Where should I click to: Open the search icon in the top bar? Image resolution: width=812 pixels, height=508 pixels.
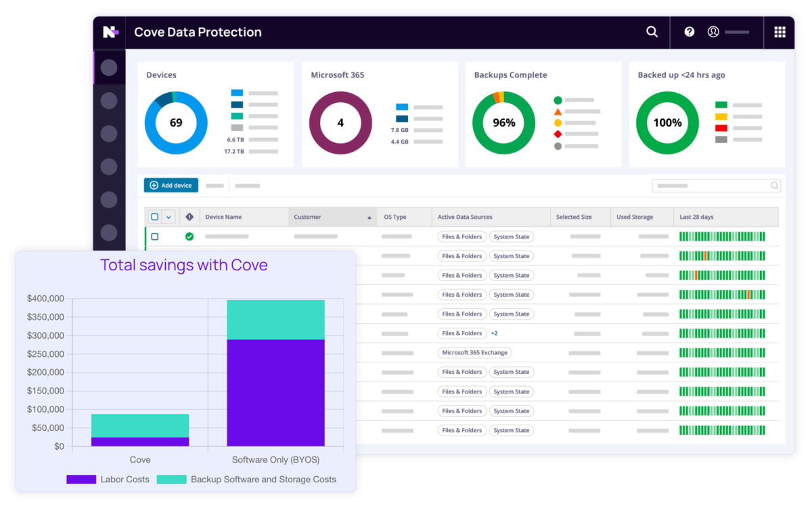pyautogui.click(x=651, y=32)
